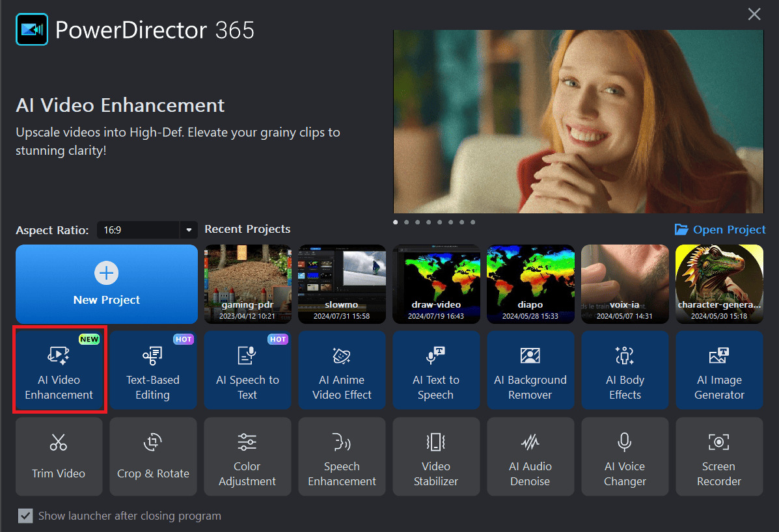779x532 pixels.
Task: Select AI Speech to Text
Action: tap(247, 370)
